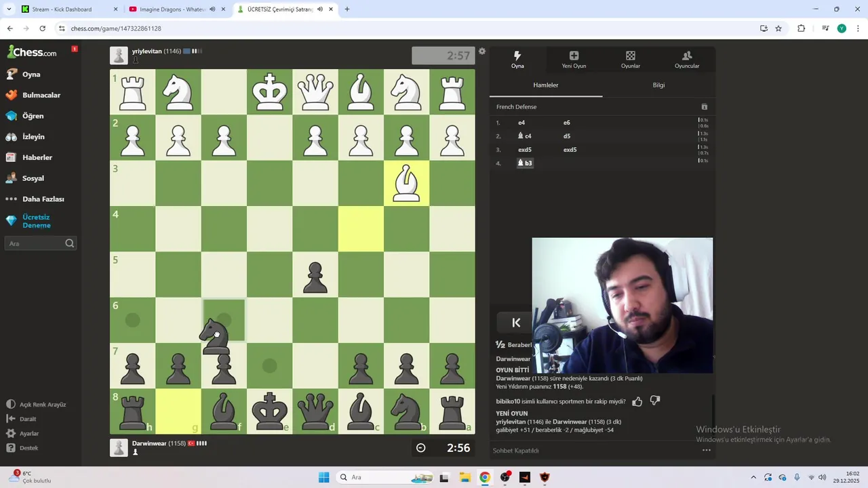868x488 pixels.
Task: Select the white queen on d1
Action: 315,91
